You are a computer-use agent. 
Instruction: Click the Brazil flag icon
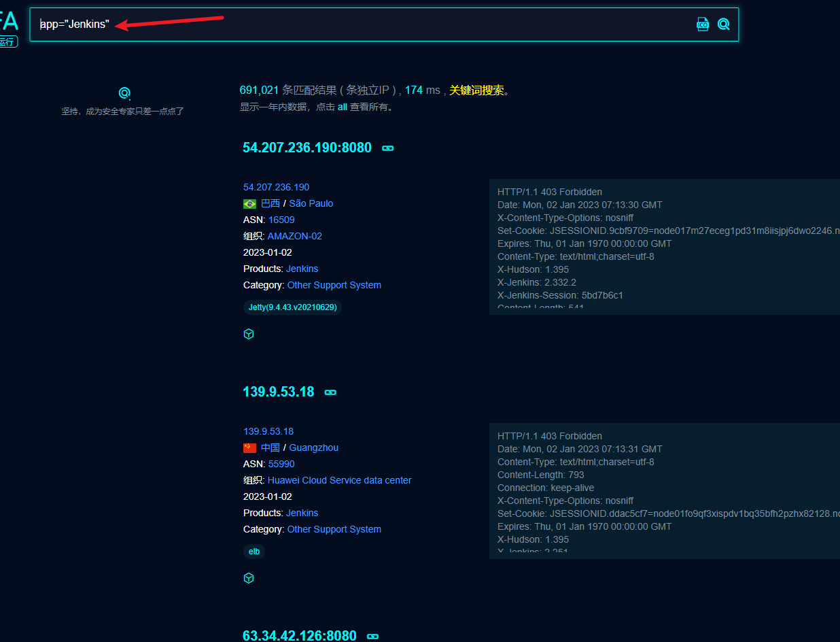(250, 204)
